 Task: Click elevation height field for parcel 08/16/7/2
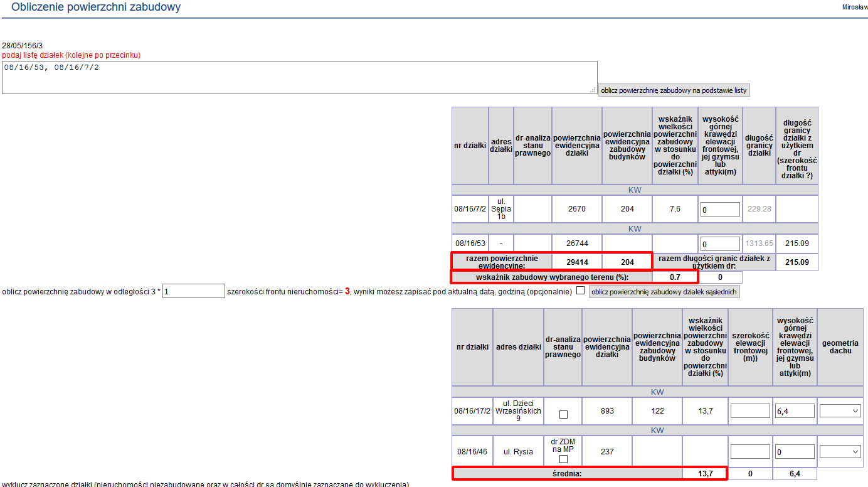(720, 210)
